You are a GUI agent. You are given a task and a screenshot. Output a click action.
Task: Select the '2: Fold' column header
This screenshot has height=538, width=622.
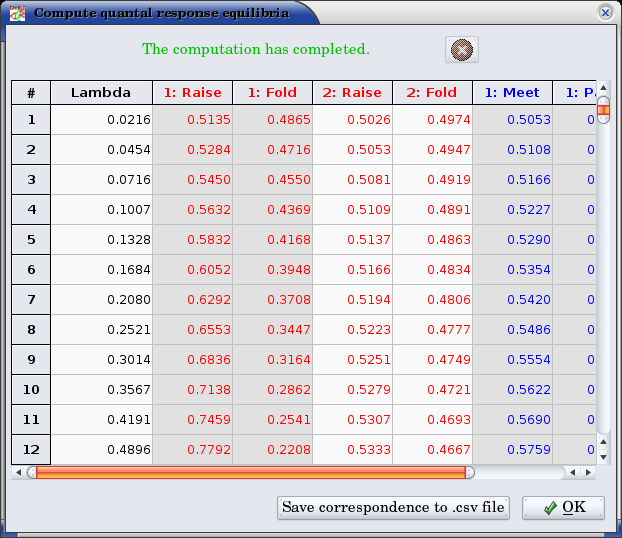[x=432, y=93]
